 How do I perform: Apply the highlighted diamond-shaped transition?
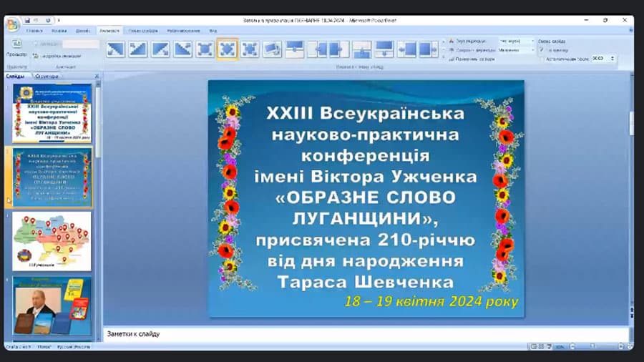pos(227,49)
